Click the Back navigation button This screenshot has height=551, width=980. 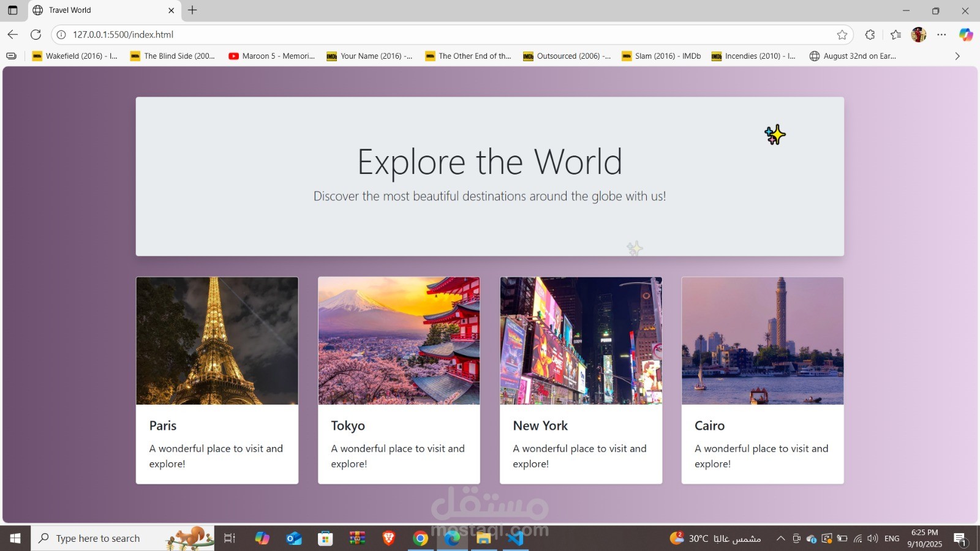click(x=12, y=35)
